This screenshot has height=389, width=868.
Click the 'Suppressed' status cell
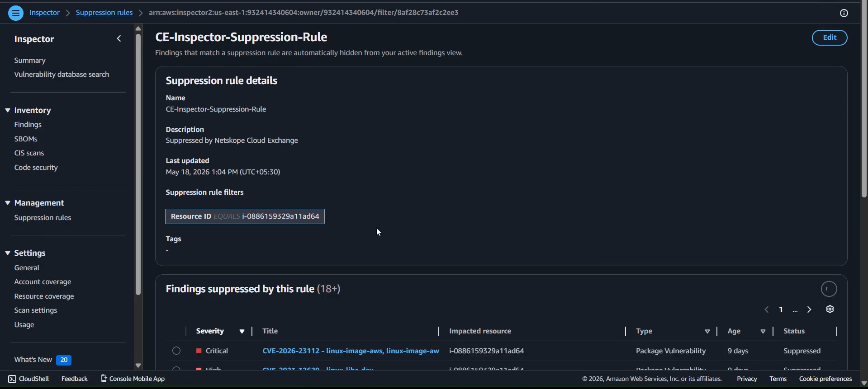click(802, 351)
